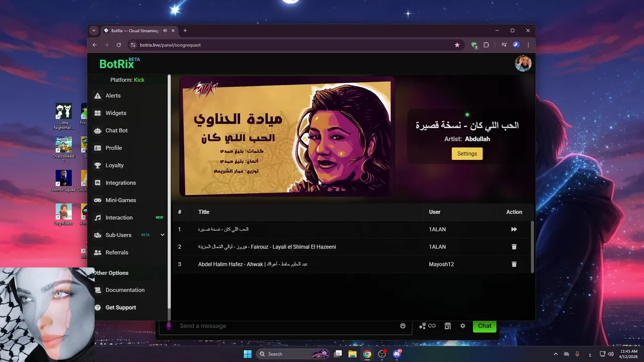644x362 pixels.
Task: Open the Loyalty section
Action: [x=114, y=165]
